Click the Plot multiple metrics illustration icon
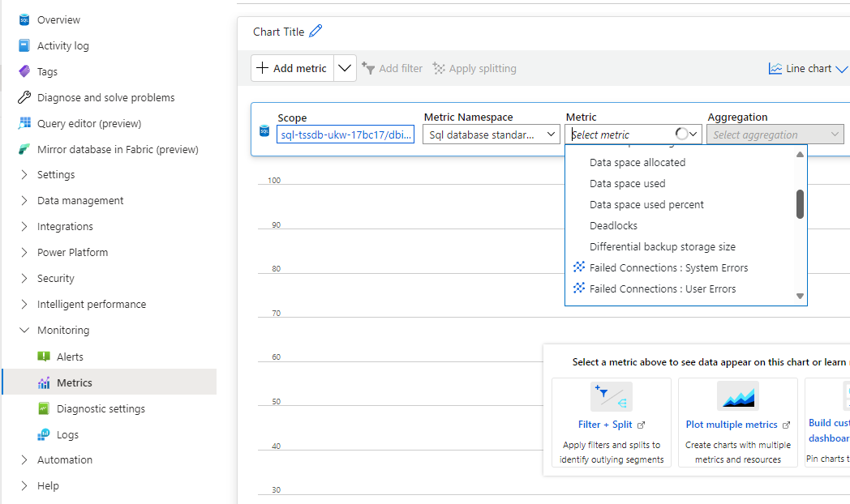The image size is (850, 504). pyautogui.click(x=738, y=395)
